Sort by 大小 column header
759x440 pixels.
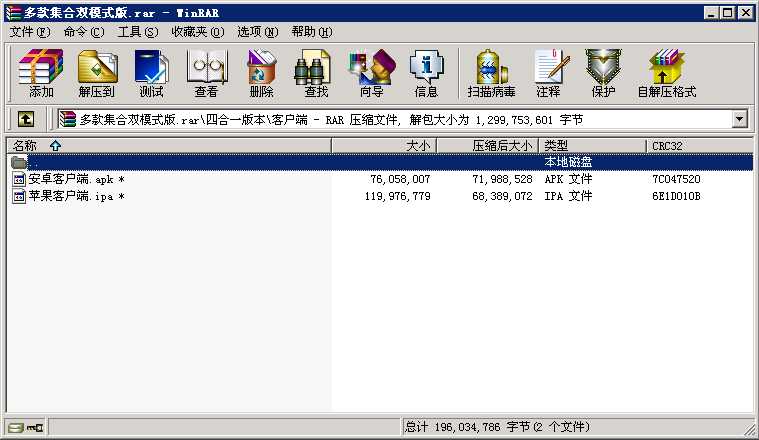point(384,146)
